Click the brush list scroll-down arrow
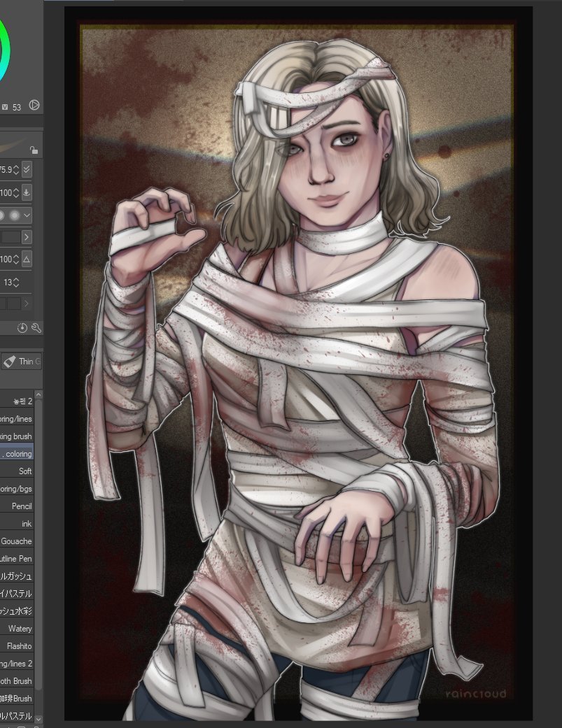The width and height of the screenshot is (562, 728). click(38, 719)
